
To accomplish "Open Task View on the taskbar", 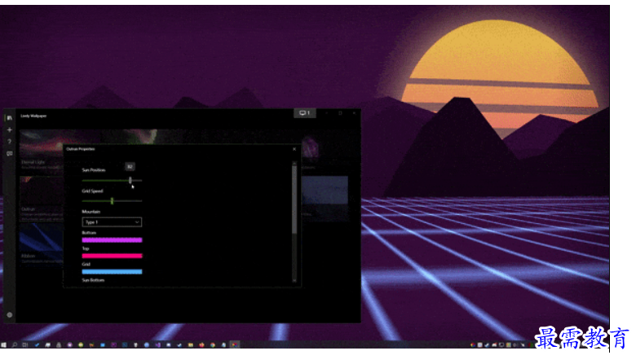I will (x=25, y=345).
